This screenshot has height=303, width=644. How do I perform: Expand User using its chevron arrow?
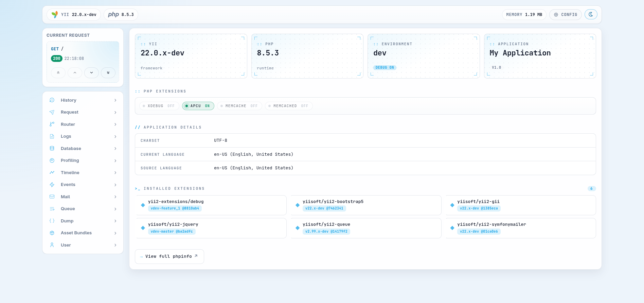pos(115,245)
